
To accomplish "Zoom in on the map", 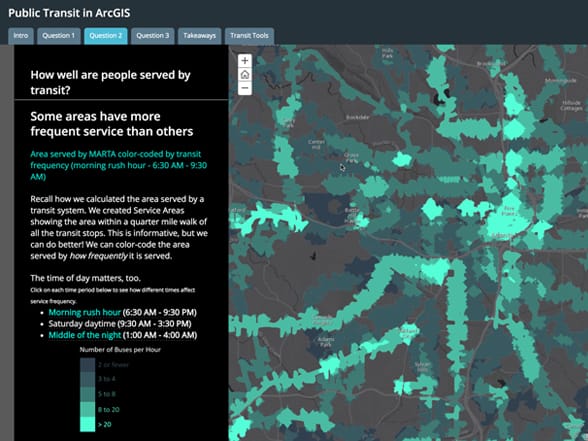I will (245, 61).
